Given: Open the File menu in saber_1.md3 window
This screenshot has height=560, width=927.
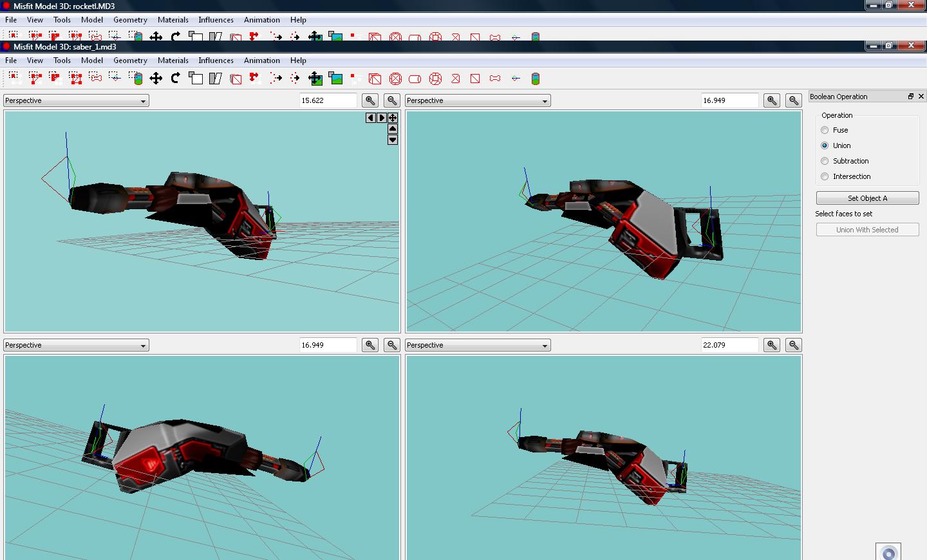Looking at the screenshot, I should 11,61.
